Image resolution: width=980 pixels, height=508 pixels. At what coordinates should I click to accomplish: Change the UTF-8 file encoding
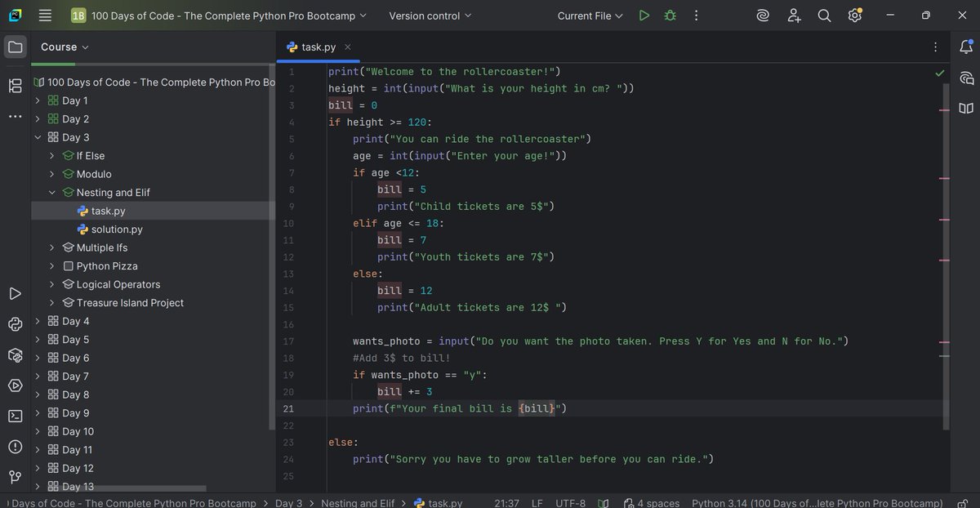pos(571,503)
